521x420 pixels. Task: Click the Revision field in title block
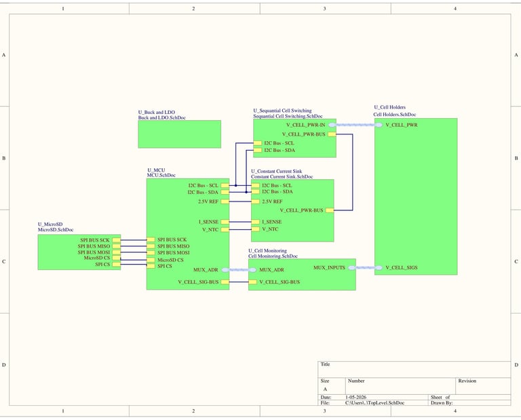(x=483, y=386)
